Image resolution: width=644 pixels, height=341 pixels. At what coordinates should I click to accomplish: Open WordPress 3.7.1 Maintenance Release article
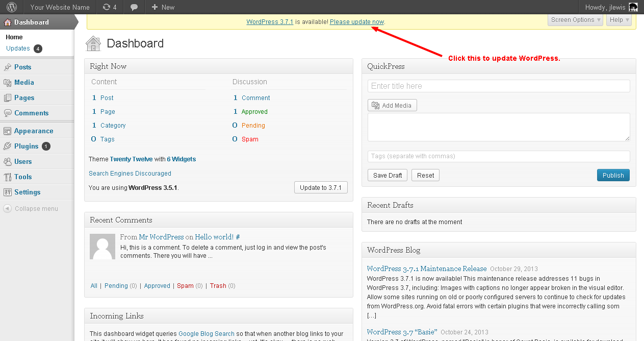[x=427, y=269]
